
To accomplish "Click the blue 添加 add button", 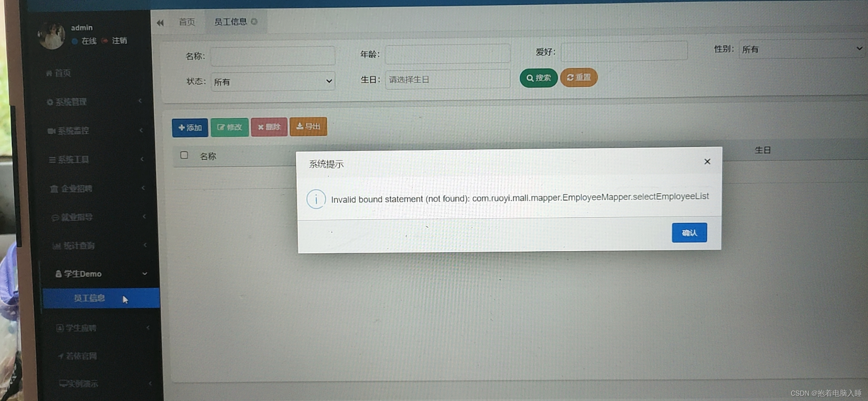I will (190, 128).
